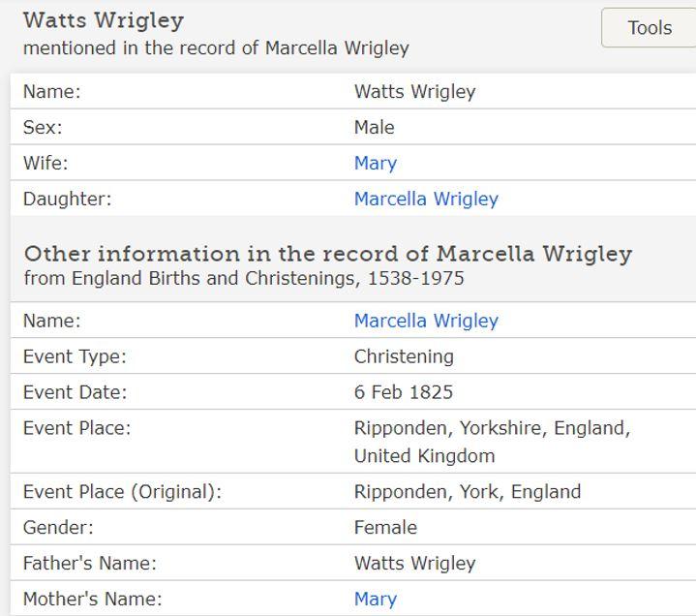Click the Female gender value

[385, 528]
